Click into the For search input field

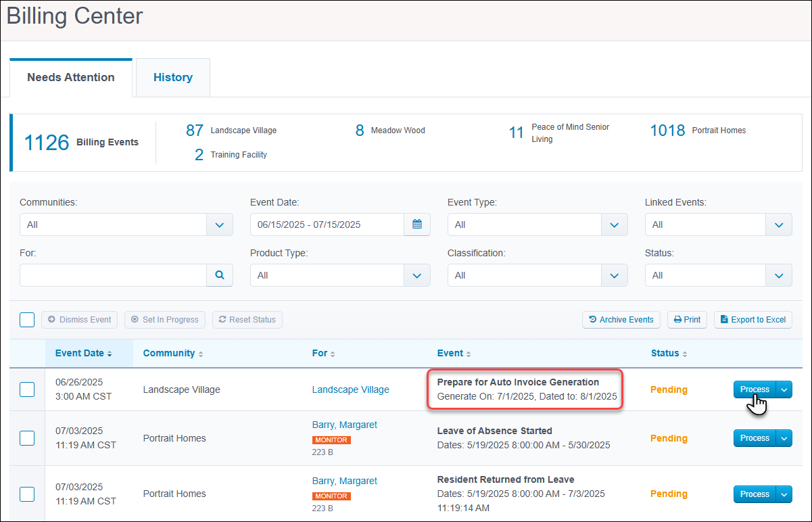point(113,275)
